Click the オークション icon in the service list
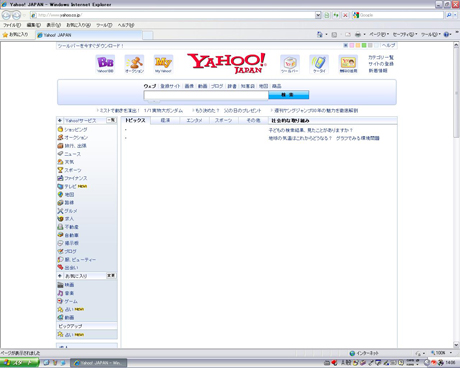 coord(60,137)
